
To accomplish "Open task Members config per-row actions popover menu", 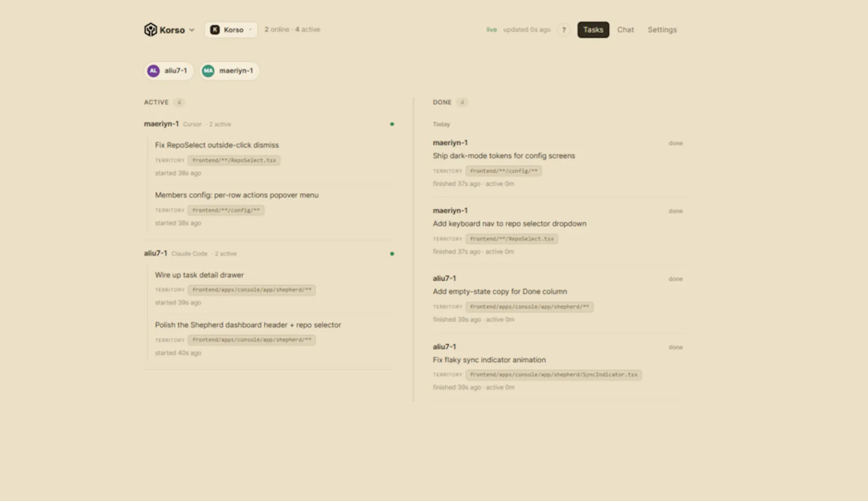I will click(237, 195).
